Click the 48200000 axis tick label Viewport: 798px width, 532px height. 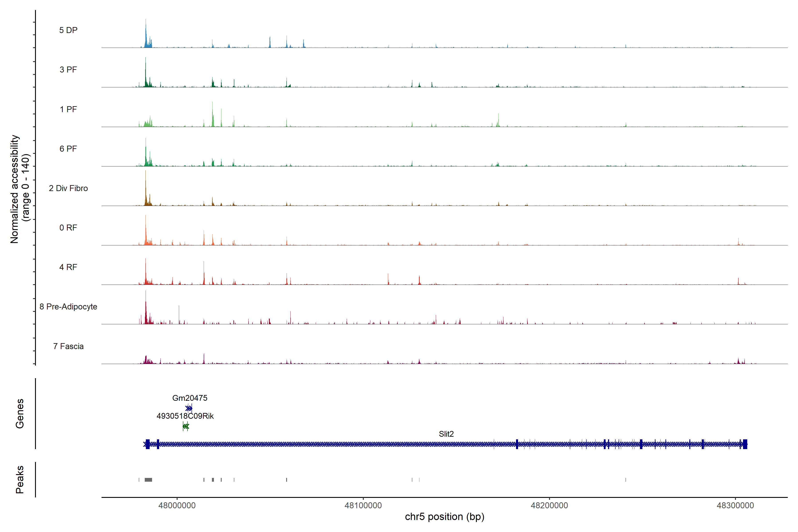point(549,506)
